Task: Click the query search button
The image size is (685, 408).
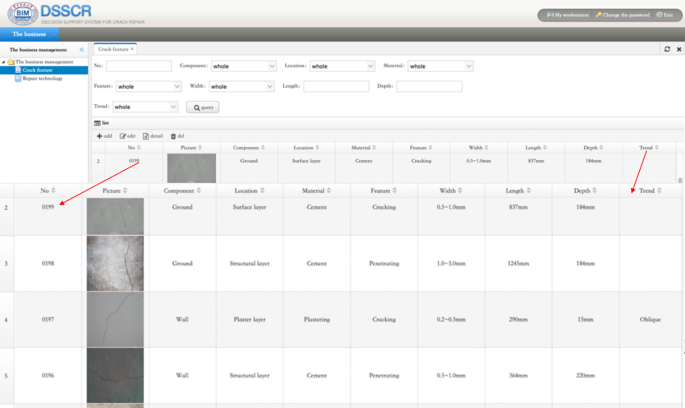Action: (203, 107)
